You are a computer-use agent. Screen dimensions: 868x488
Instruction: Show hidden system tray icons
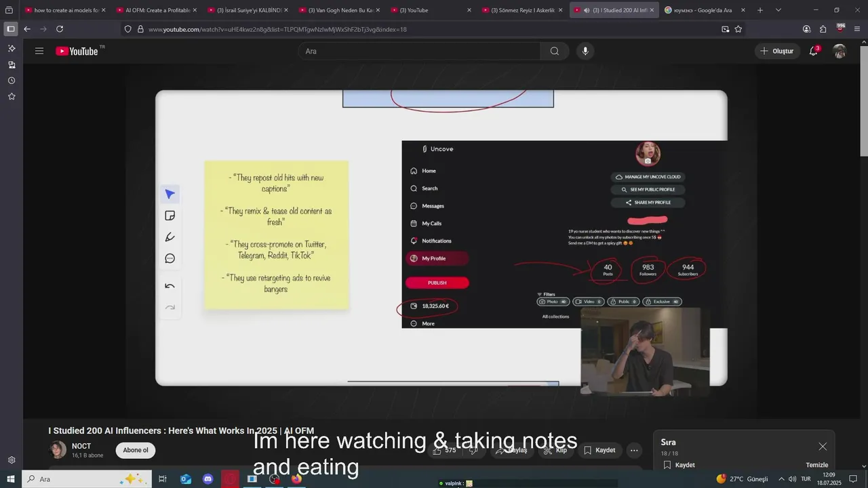click(781, 479)
